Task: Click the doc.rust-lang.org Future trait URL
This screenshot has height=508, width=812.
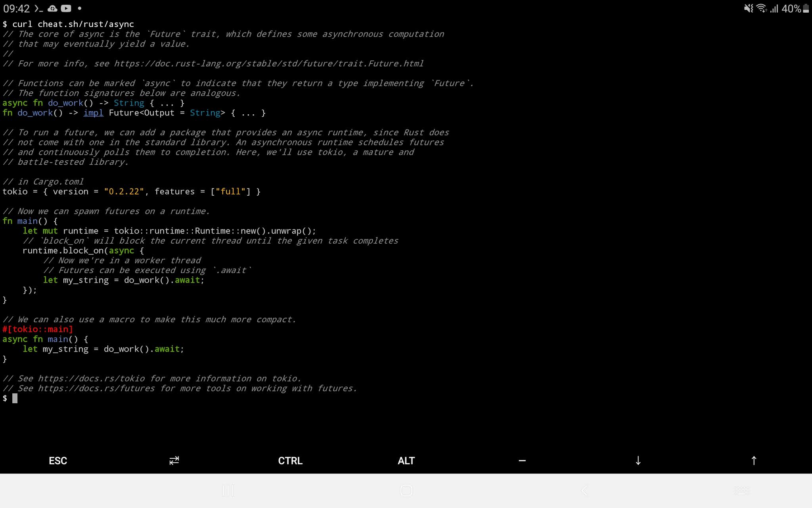Action: tap(269, 63)
